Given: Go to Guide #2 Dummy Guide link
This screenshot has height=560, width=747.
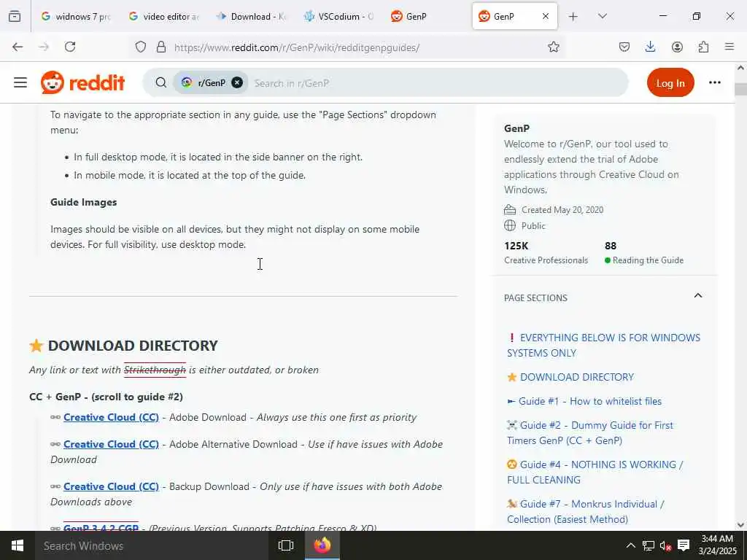Looking at the screenshot, I should (x=589, y=433).
